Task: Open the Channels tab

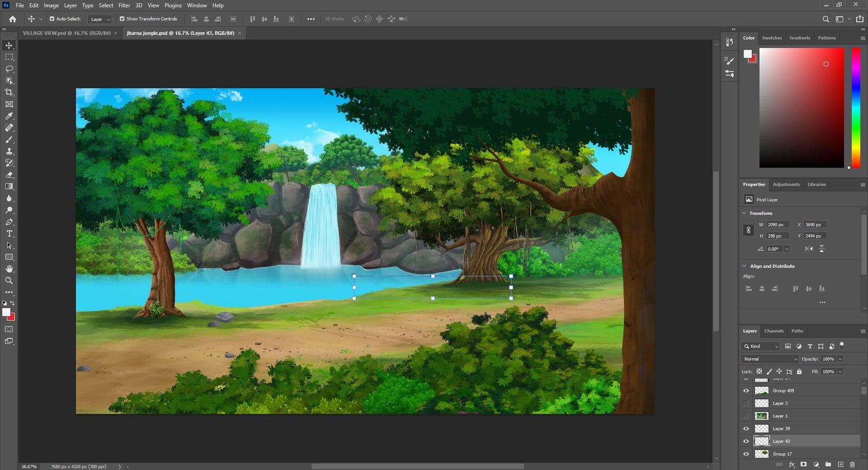Action: coord(774,331)
